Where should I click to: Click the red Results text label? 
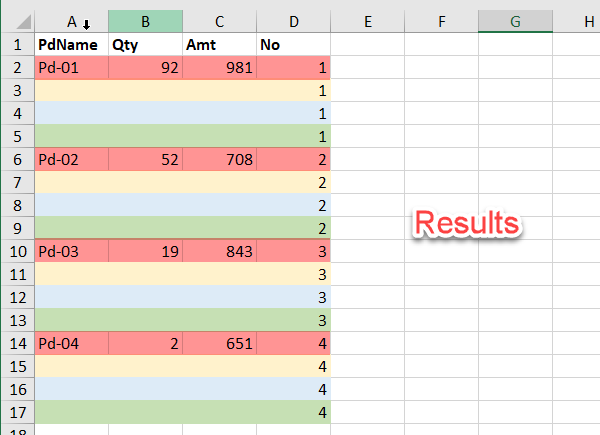tap(468, 223)
